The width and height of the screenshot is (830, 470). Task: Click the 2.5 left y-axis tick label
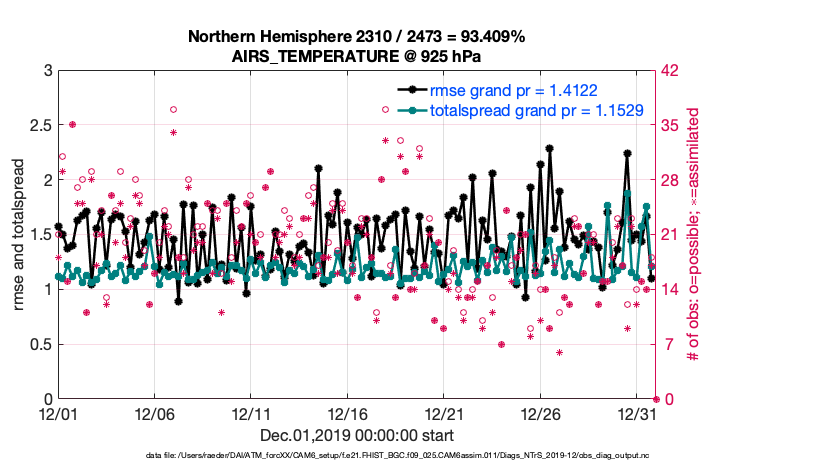[x=38, y=126]
